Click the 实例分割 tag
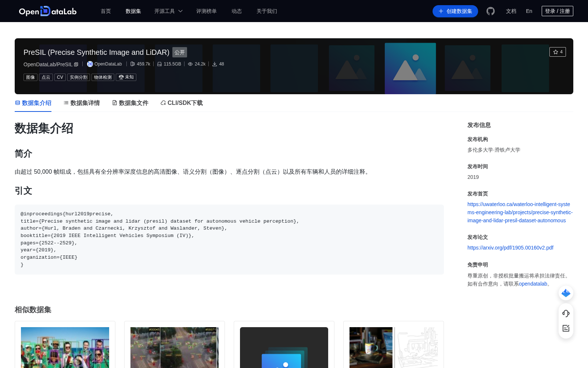Screen dimensions: 588x368 (79, 77)
